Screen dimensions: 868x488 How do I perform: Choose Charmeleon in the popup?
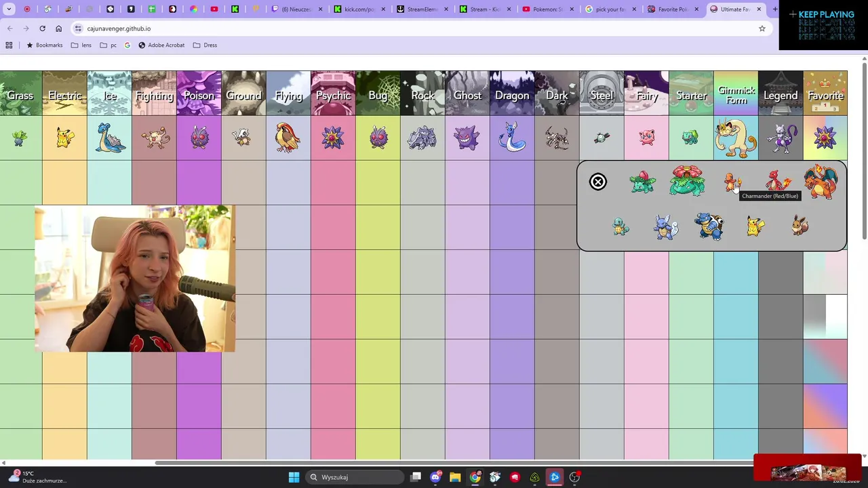point(777,180)
